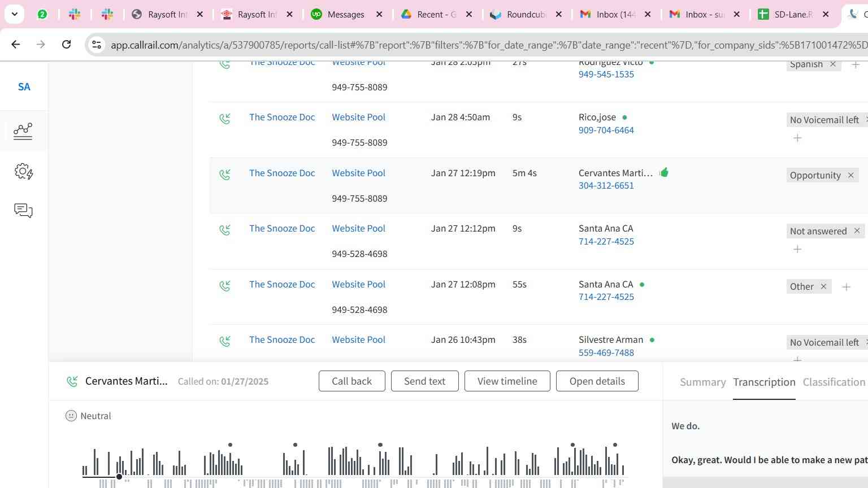Open the browser tab search dropdown

click(14, 14)
